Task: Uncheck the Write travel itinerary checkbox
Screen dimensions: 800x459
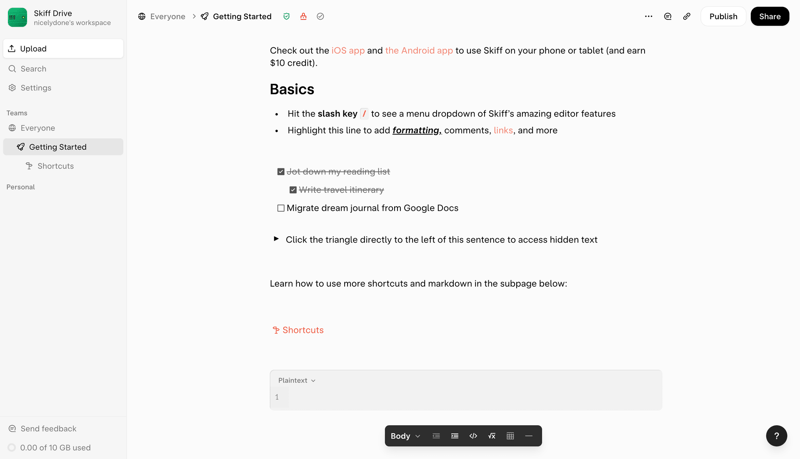Action: pyautogui.click(x=293, y=190)
